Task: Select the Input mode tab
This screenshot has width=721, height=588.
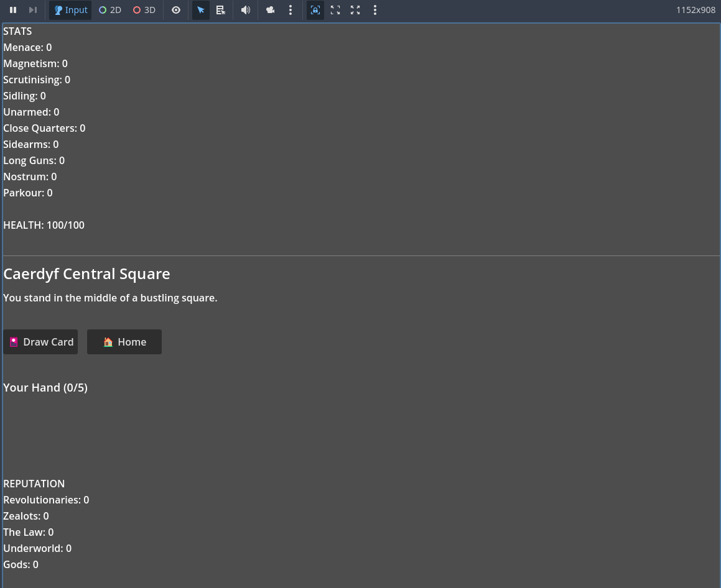Action: pos(70,10)
